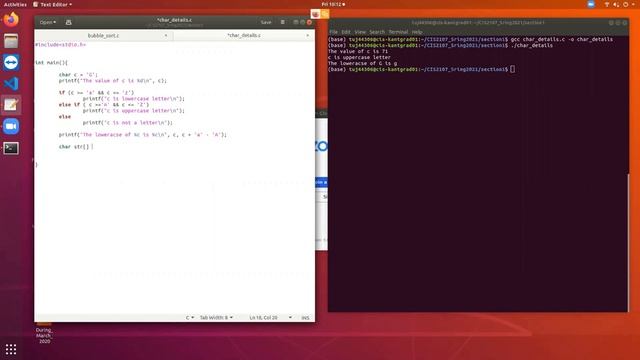Open Terminal's File menu
The image size is (640, 360).
coord(333,32)
